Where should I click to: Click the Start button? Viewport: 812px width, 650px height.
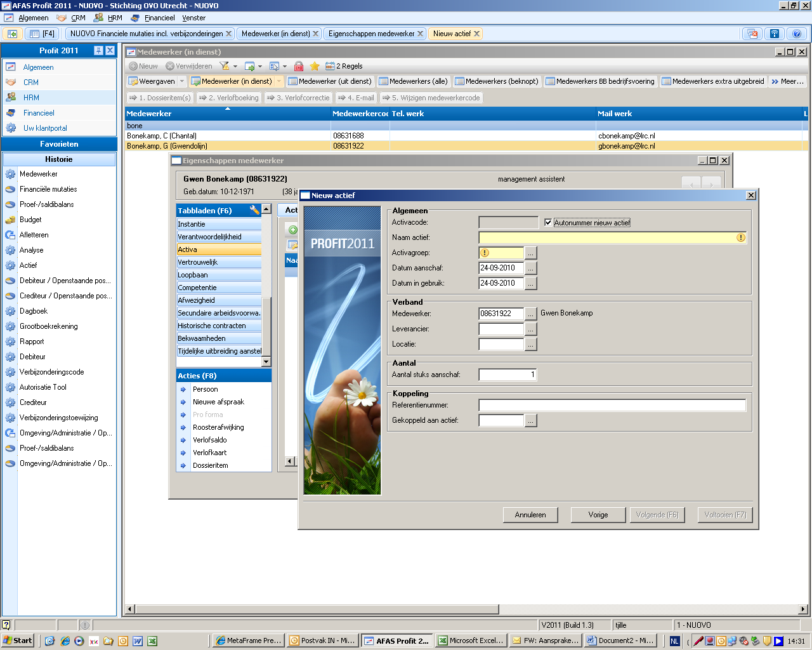pyautogui.click(x=17, y=640)
